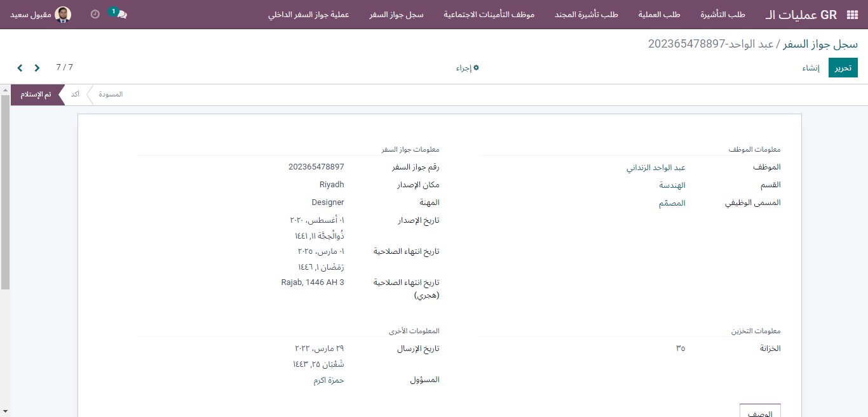868x417 pixels.
Task: Click the معلومات التخزين section heading
Action: tap(756, 331)
